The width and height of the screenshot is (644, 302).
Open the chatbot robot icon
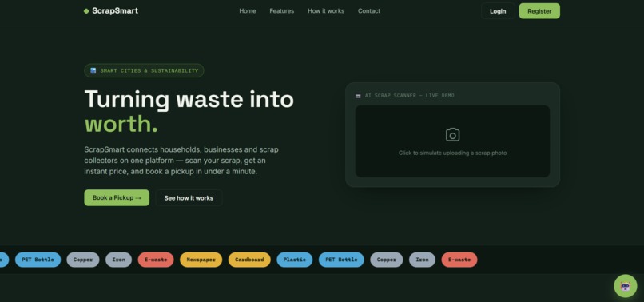(625, 286)
